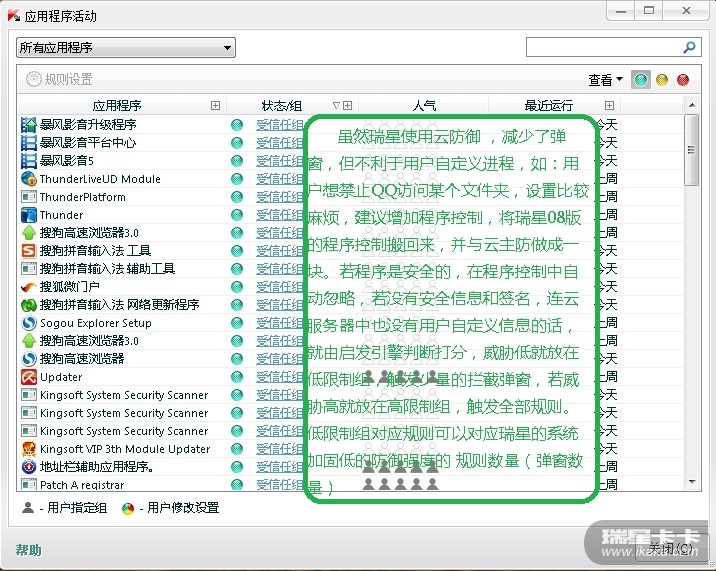Open the 帮助 help link
Image resolution: width=716 pixels, height=571 pixels.
[28, 550]
